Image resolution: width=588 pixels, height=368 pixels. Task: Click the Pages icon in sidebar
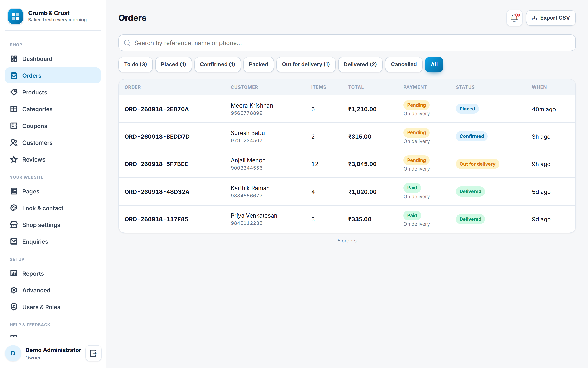[x=14, y=191]
